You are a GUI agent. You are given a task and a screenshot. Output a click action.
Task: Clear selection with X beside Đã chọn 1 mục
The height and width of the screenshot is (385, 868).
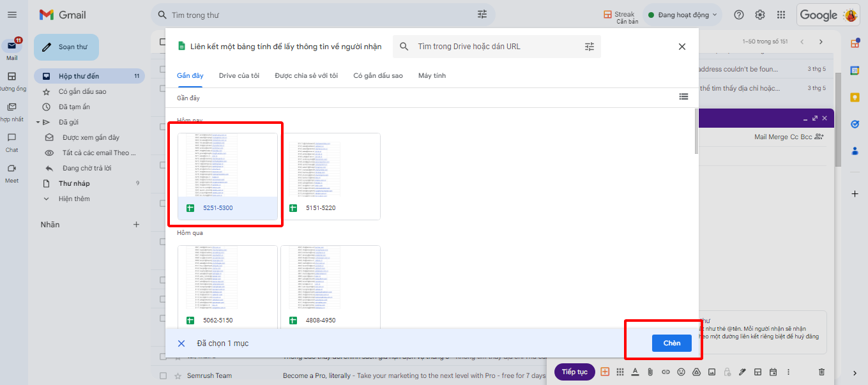(x=181, y=343)
